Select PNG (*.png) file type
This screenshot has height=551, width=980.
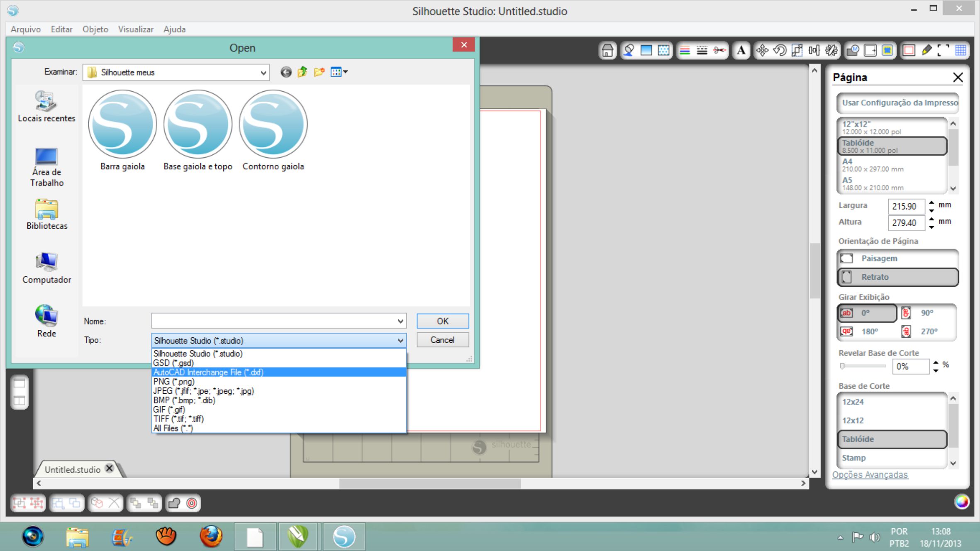click(279, 382)
